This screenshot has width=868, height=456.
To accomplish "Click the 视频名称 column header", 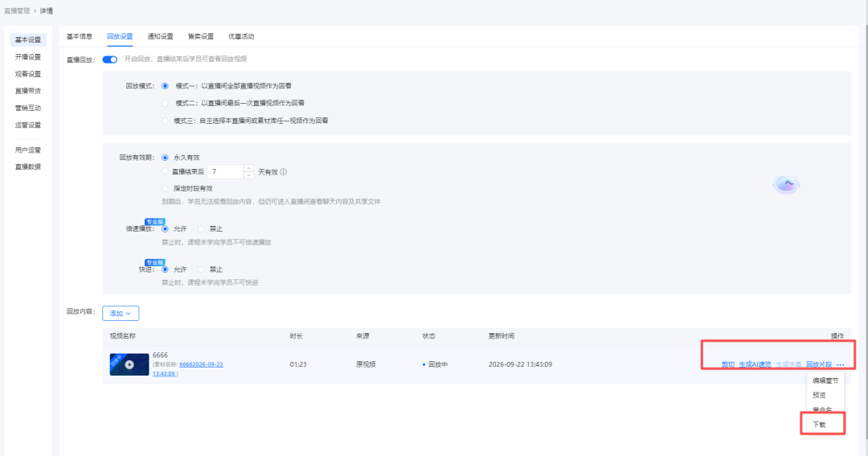I will [x=122, y=336].
